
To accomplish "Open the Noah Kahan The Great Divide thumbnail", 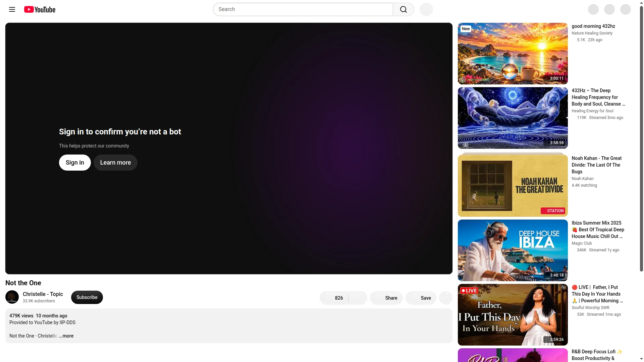I will [x=513, y=186].
